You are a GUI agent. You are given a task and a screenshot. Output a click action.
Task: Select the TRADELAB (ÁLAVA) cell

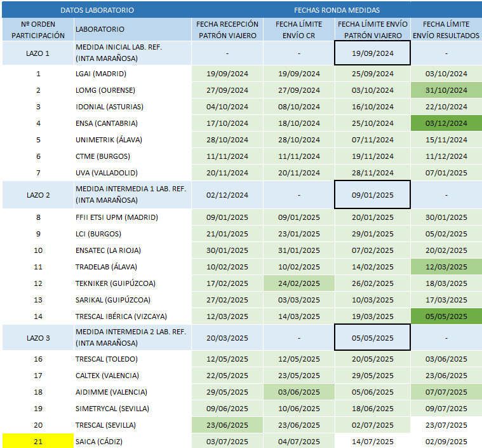coord(133,267)
